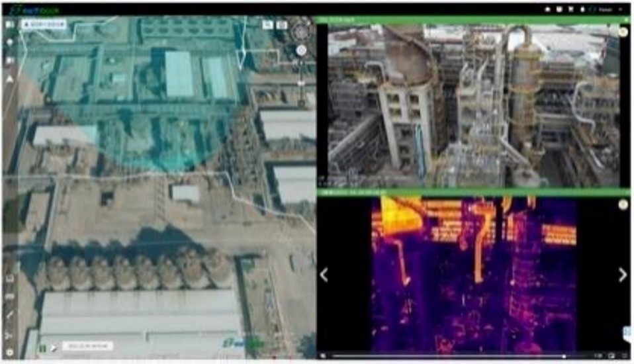Click the home icon in header
The height and width of the screenshot is (364, 634).
[548, 9]
